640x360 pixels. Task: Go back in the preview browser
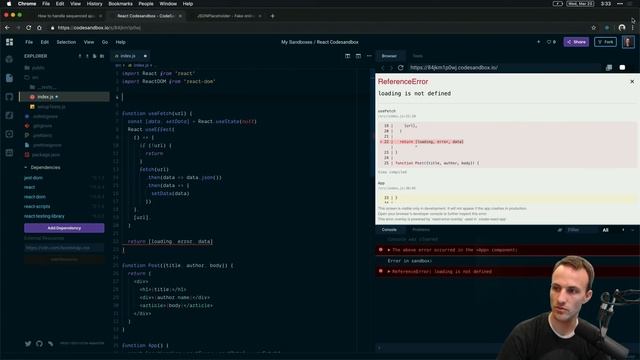tap(382, 68)
